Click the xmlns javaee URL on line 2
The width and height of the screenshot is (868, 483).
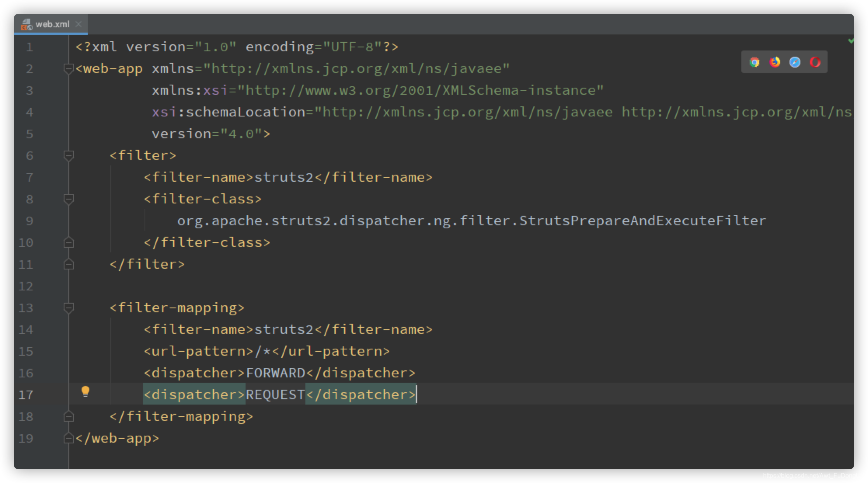357,69
